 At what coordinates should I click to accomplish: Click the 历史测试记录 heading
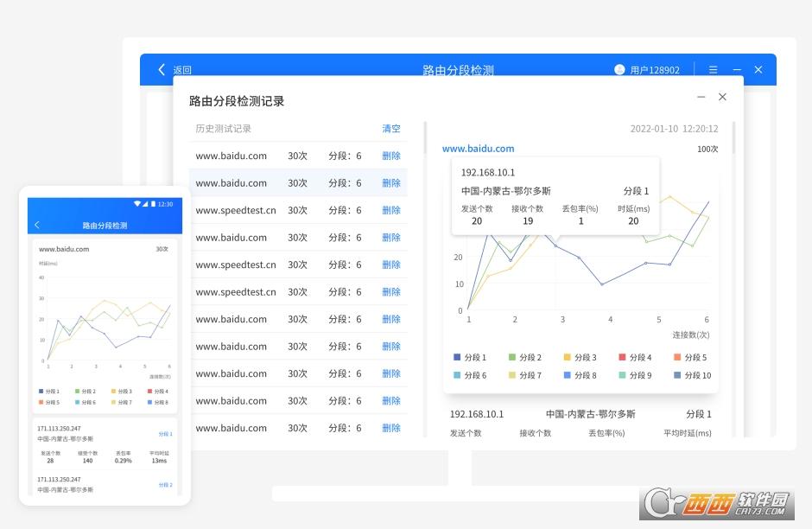(223, 129)
